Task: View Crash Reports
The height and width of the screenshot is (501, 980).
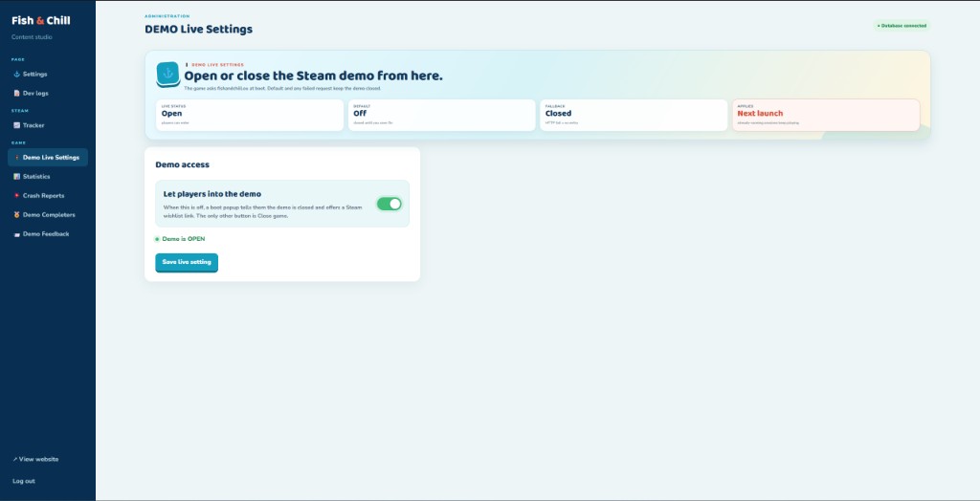Action: [48, 196]
